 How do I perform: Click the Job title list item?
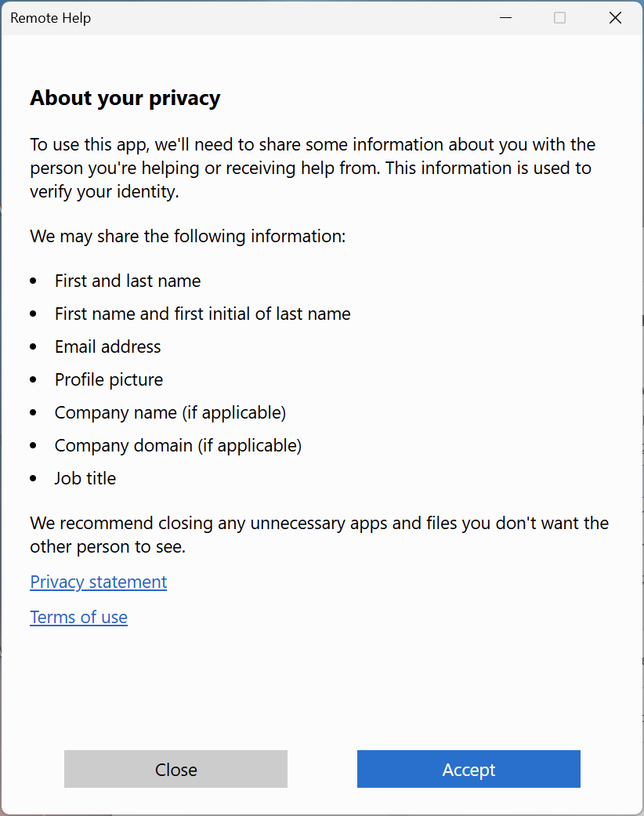86,478
